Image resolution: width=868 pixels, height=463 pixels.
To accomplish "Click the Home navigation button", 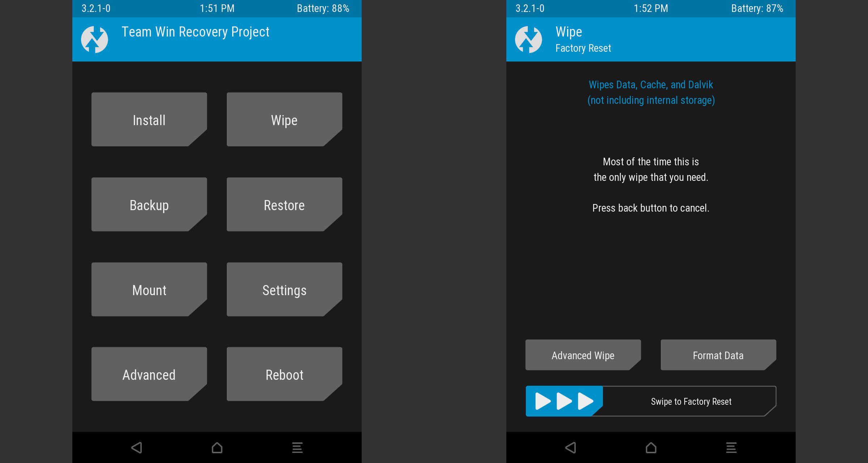I will 216,447.
